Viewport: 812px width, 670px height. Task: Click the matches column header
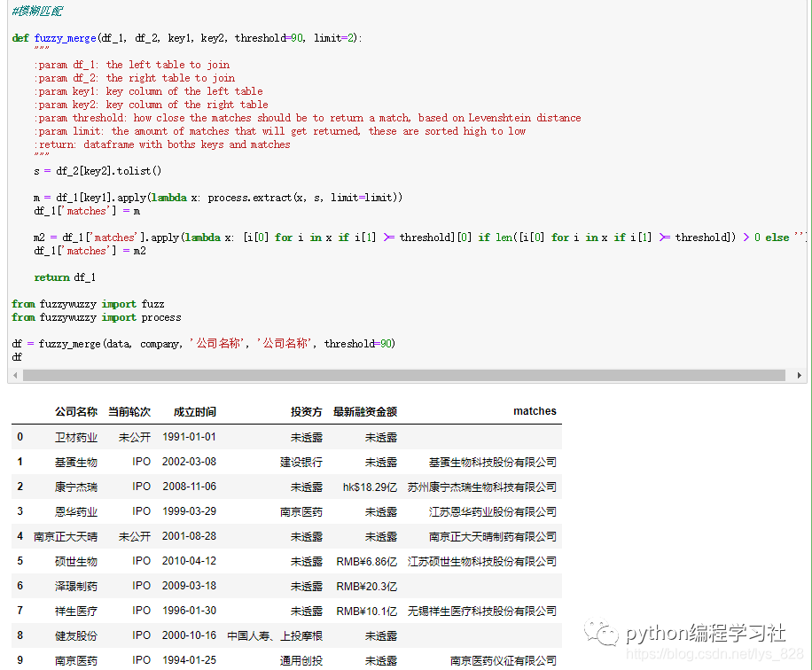(x=535, y=411)
